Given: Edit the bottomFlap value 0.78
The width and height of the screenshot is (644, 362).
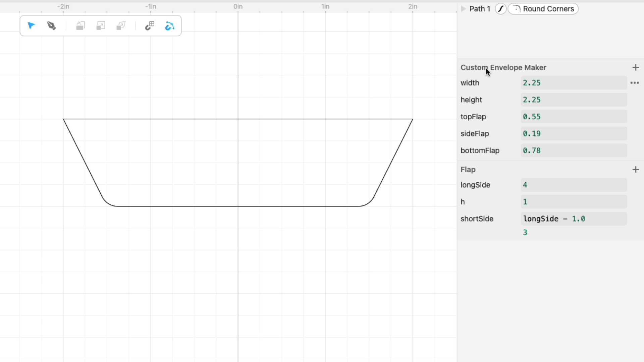Looking at the screenshot, I should [574, 150].
